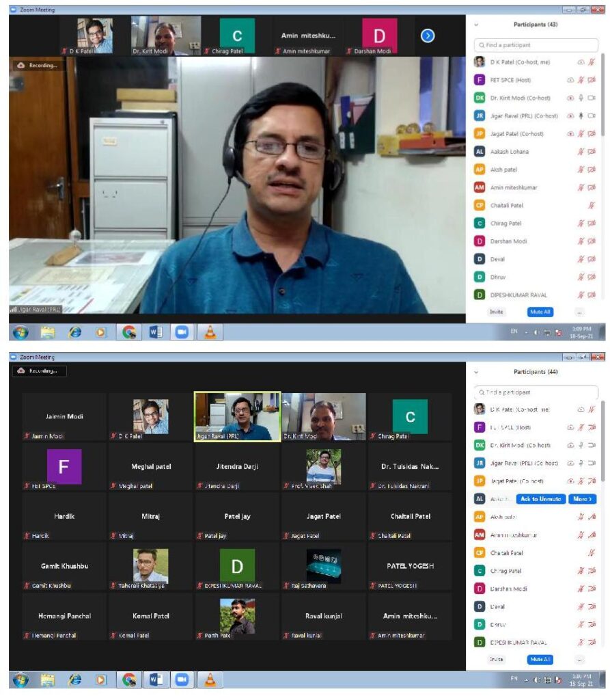Open the three-dot options menu in Participants (44) panel
Viewport: 610px width, 700px height.
[x=579, y=660]
